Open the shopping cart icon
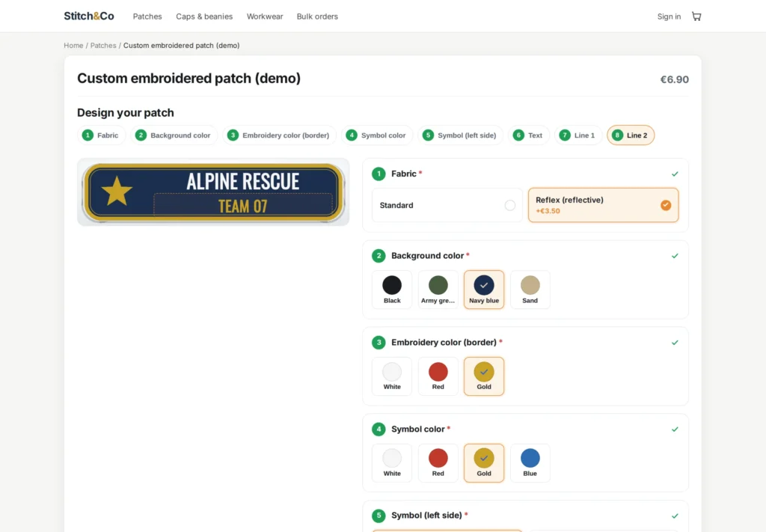The height and width of the screenshot is (532, 766). pyautogui.click(x=696, y=16)
